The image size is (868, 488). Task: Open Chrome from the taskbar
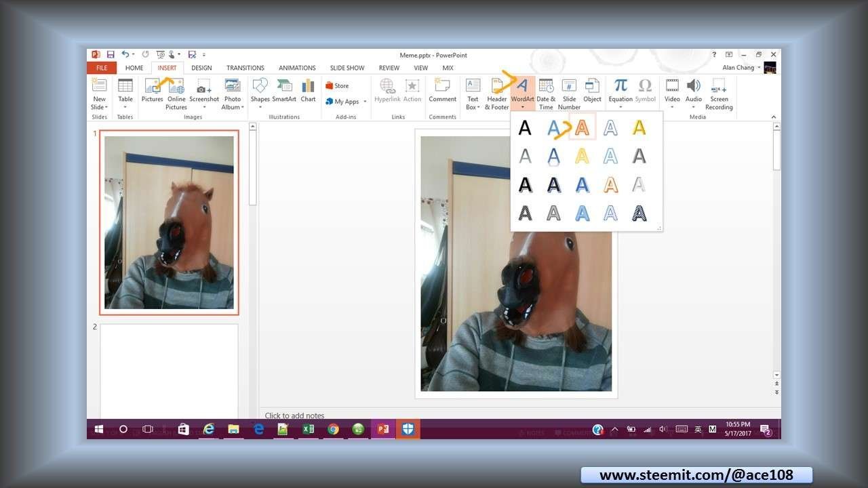(x=333, y=429)
